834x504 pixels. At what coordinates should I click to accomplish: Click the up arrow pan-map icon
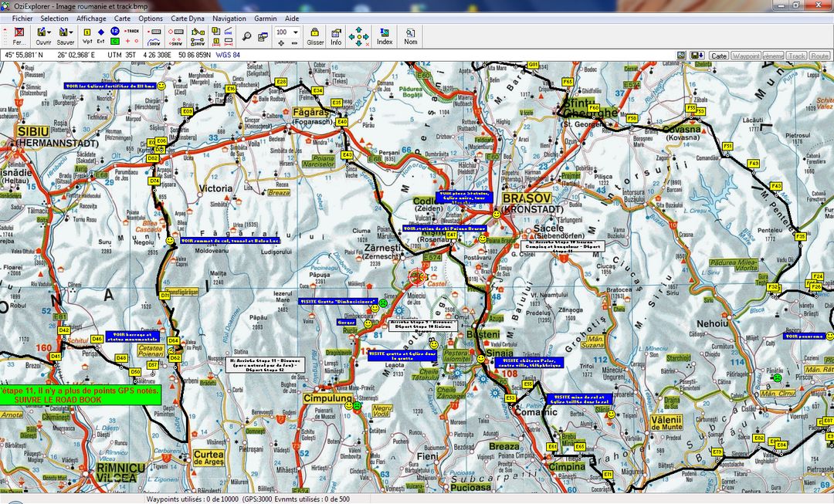(358, 29)
